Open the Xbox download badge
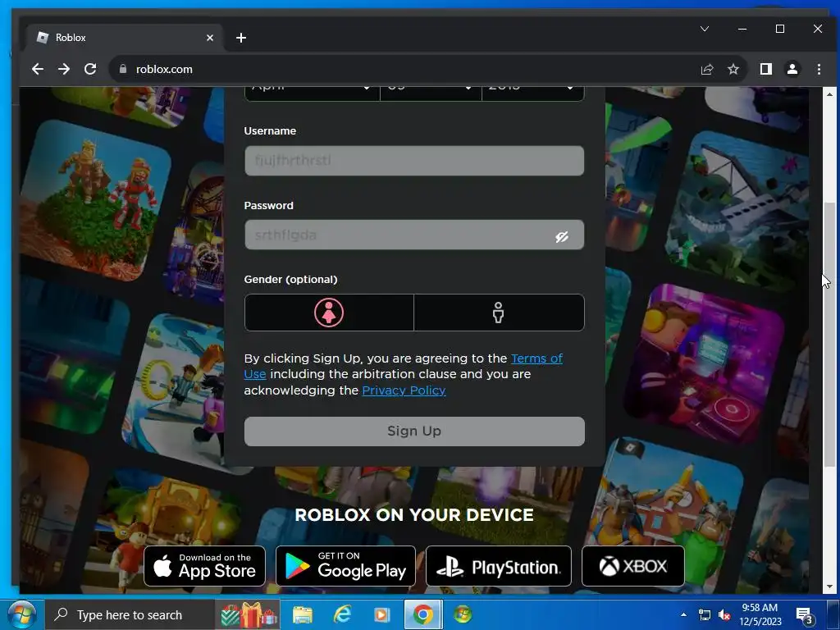Image resolution: width=840 pixels, height=630 pixels. coord(633,566)
